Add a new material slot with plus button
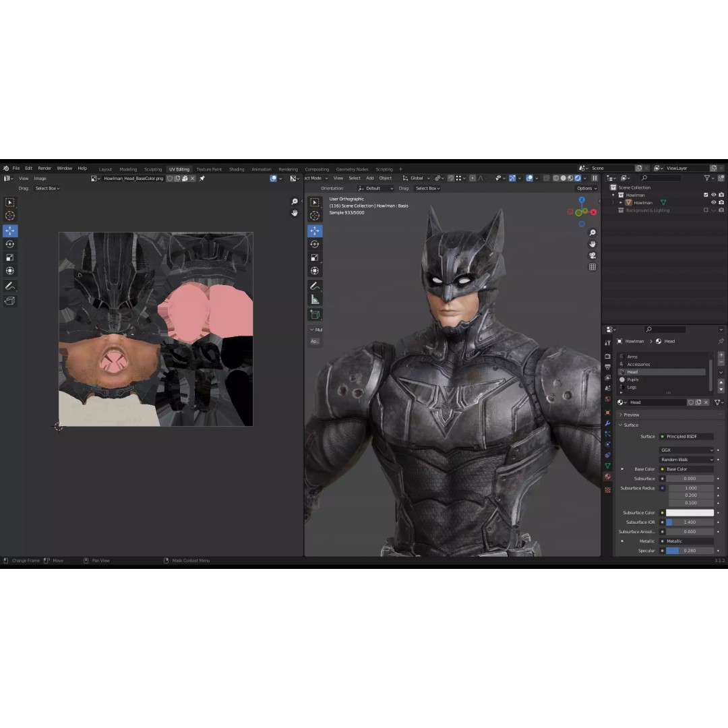This screenshot has width=728, height=728. point(721,355)
